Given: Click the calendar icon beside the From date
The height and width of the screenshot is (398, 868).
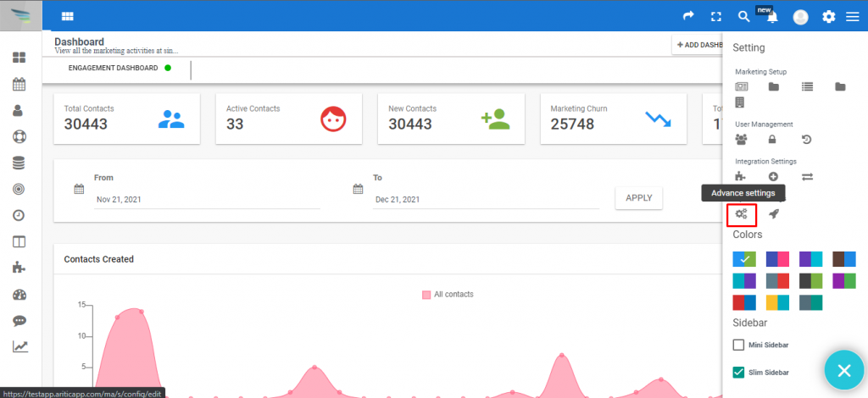Looking at the screenshot, I should point(79,189).
